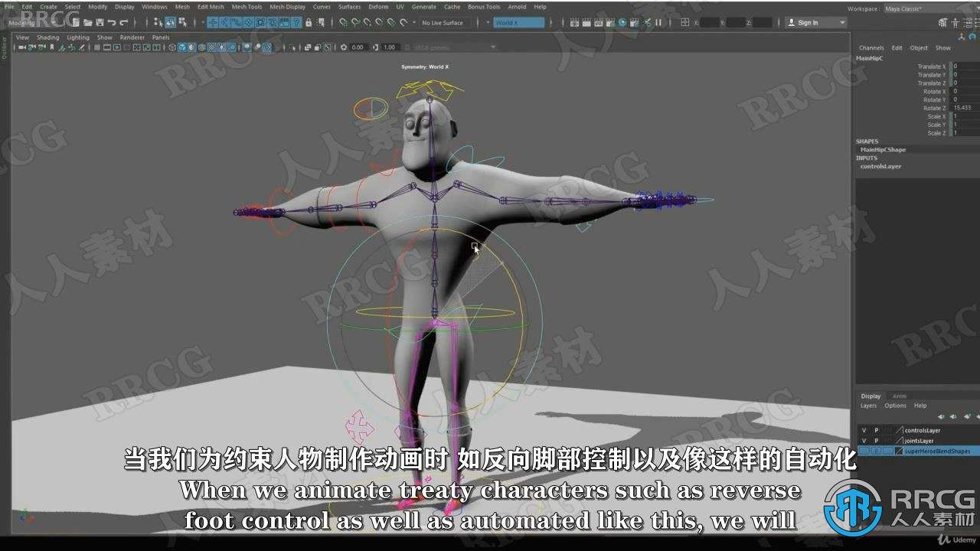Toggle visibility V of controlsLayer
Image resolution: width=980 pixels, height=551 pixels.
(x=864, y=430)
